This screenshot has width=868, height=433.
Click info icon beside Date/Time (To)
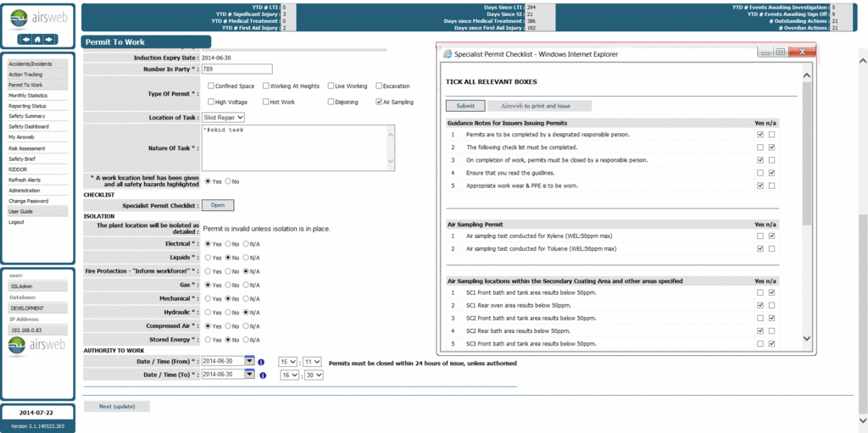[262, 375]
